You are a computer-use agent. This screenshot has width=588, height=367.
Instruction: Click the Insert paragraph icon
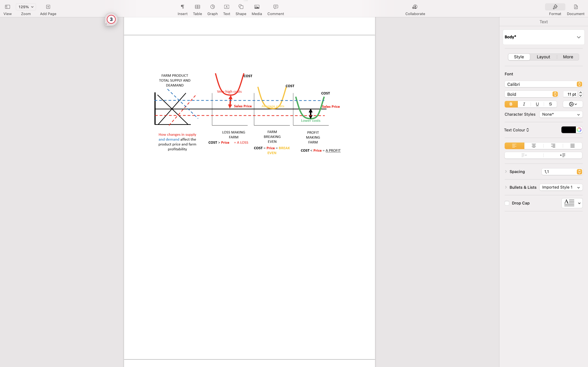click(x=182, y=7)
